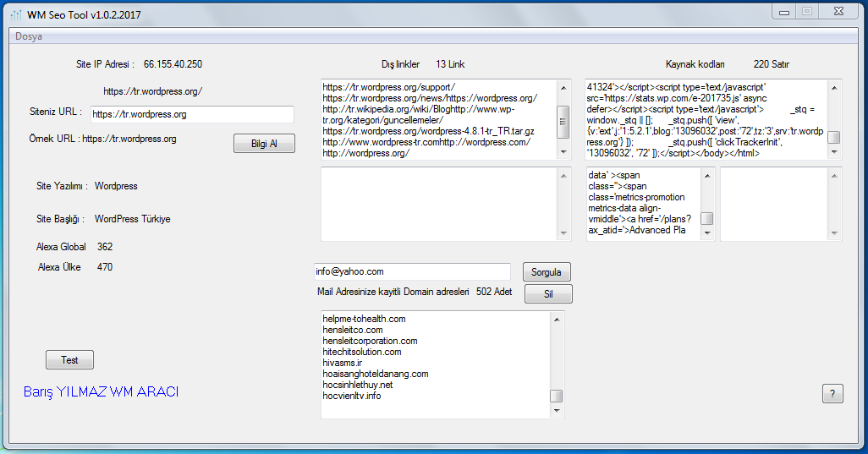
Task: Select hivasms.ir in domain list
Action: click(x=342, y=363)
